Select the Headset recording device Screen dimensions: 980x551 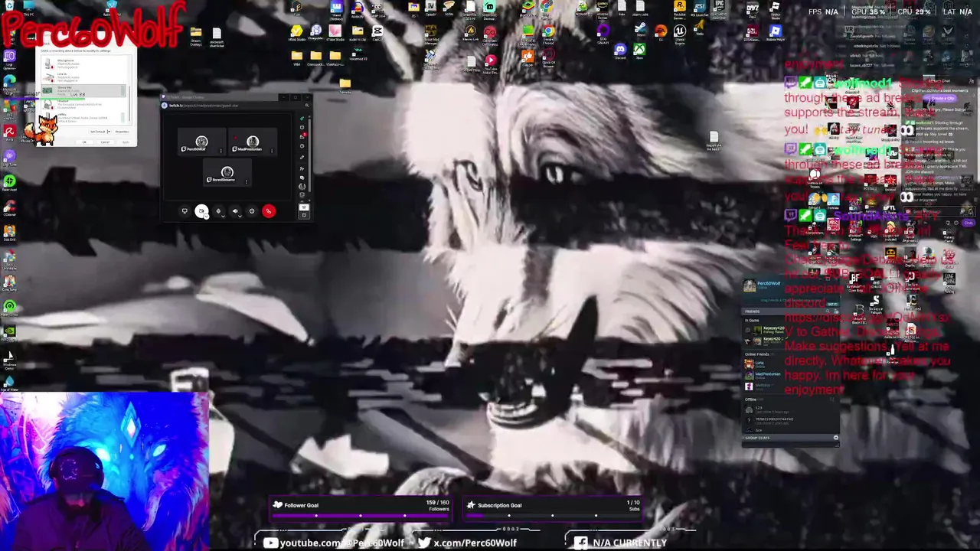click(83, 104)
